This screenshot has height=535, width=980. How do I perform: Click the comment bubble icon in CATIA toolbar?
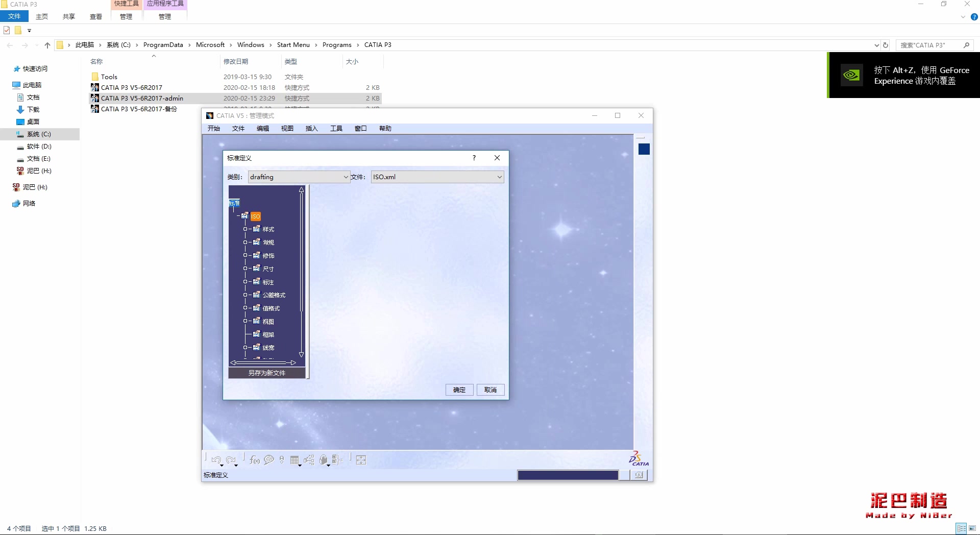(x=269, y=460)
